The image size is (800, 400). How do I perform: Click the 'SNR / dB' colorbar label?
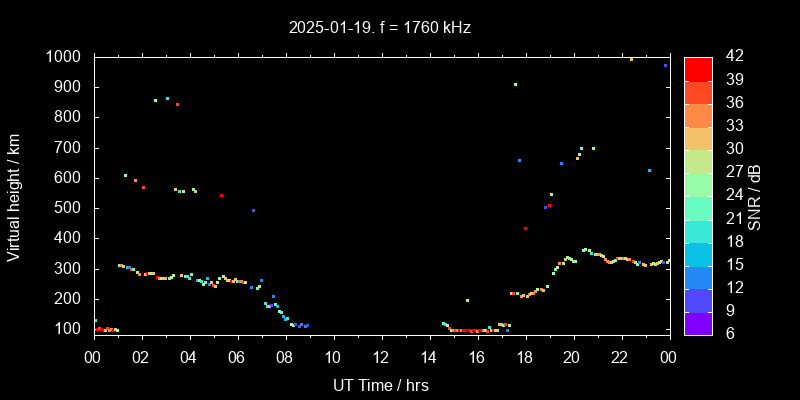(x=755, y=195)
